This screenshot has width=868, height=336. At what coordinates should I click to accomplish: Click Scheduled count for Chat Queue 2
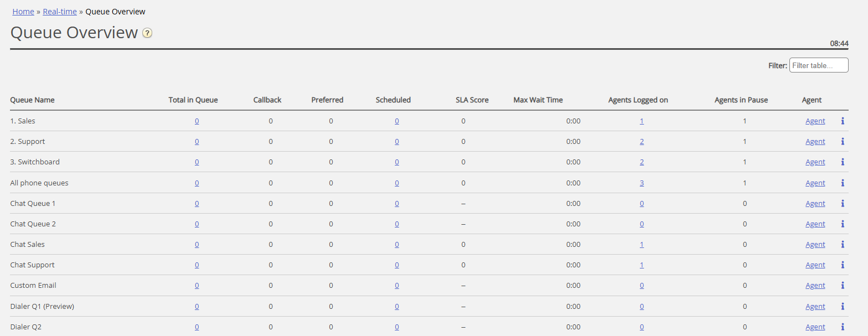pos(396,224)
